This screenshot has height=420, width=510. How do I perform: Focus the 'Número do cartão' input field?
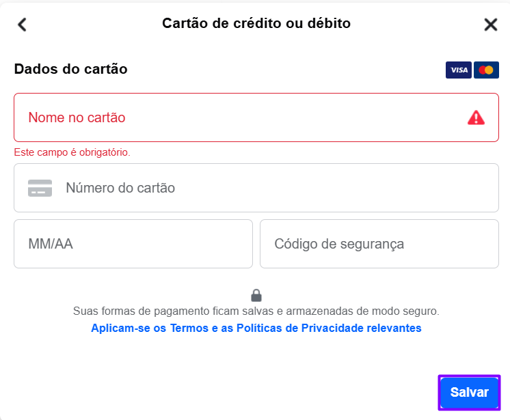(273, 188)
